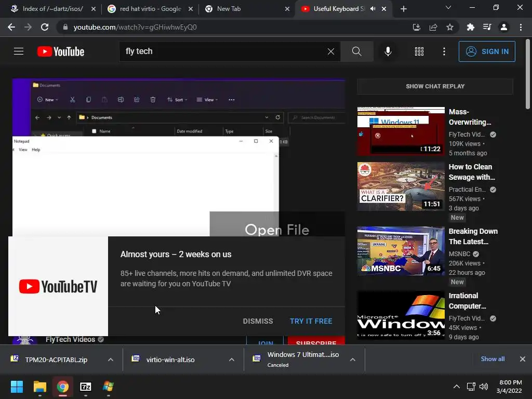
Task: Click the Windows flag app in taskbar
Action: point(108,387)
